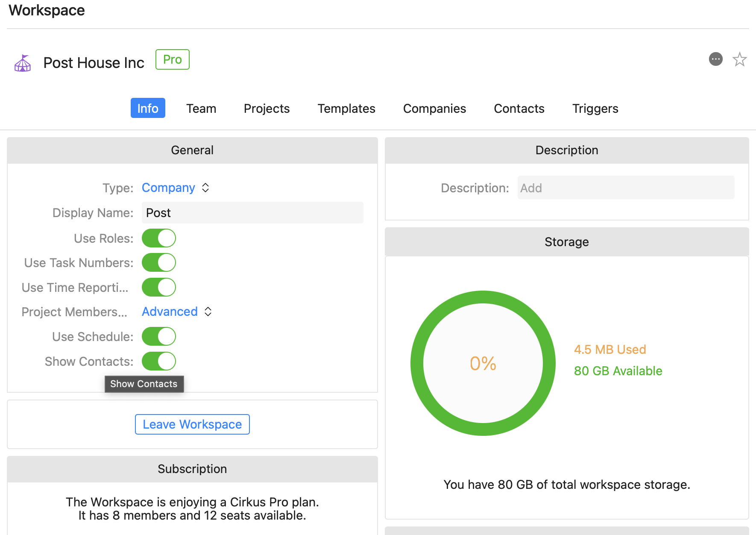Click the Leave Workspace button
This screenshot has height=535, width=756.
point(192,424)
